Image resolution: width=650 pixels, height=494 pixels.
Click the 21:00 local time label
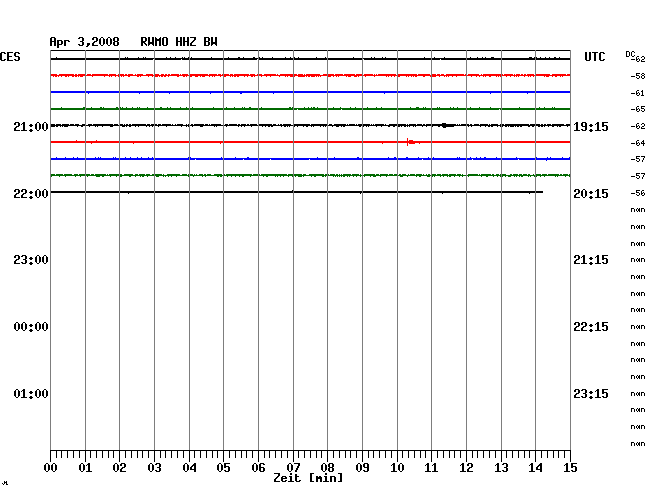[31, 126]
